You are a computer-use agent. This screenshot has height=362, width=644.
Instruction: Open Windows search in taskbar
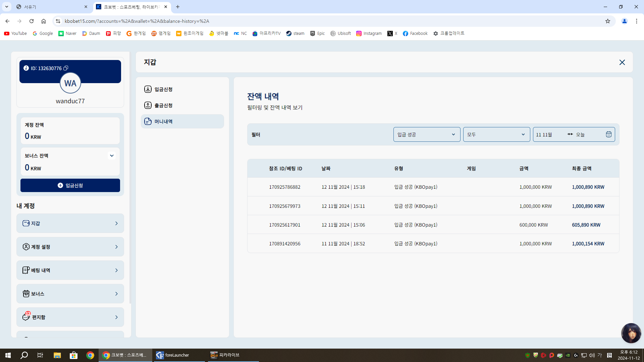(x=24, y=355)
